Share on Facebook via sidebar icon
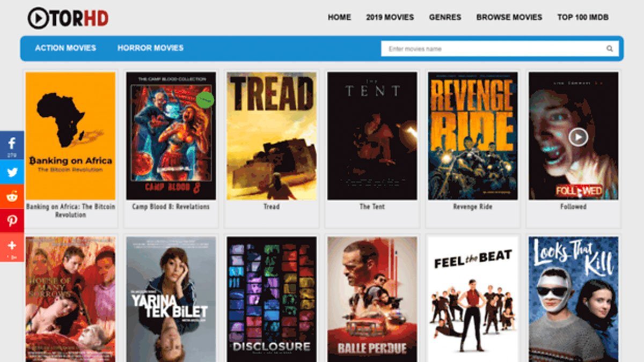 point(12,145)
